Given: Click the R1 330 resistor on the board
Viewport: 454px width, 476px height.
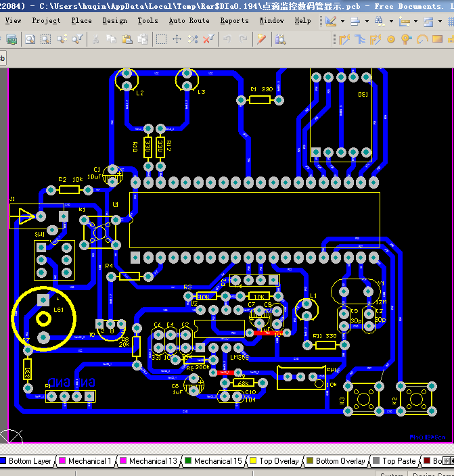Looking at the screenshot, I should [260, 100].
